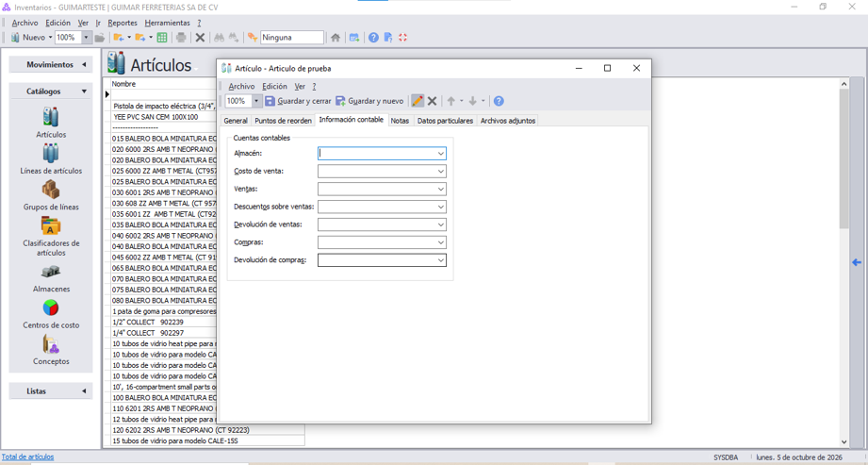Image resolution: width=868 pixels, height=465 pixels.
Task: Collapse the Catálogos sidebar section
Action: (50, 91)
